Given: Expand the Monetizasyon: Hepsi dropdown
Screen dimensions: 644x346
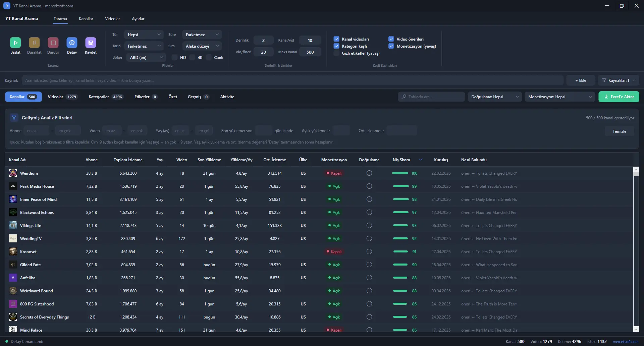Looking at the screenshot, I should click(560, 97).
